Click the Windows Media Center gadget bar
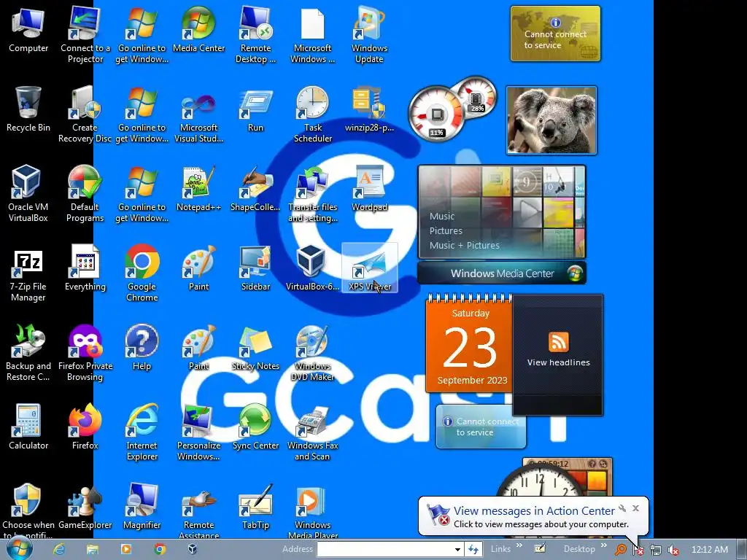 (502, 273)
